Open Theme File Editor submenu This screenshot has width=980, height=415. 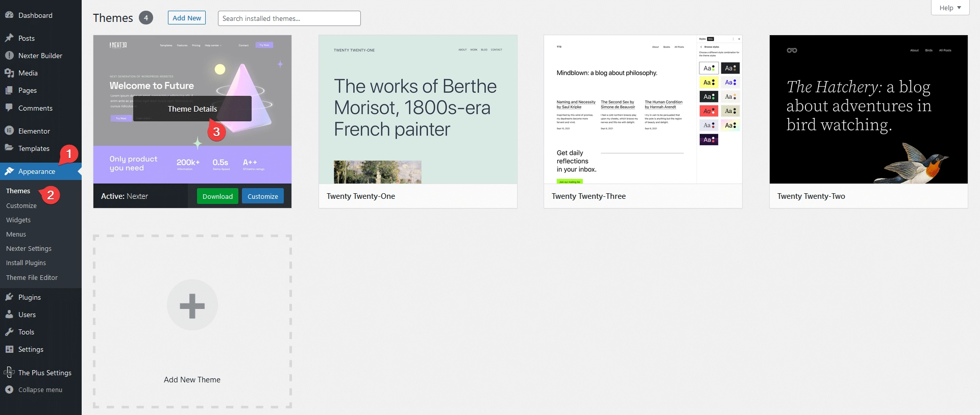pos(32,277)
